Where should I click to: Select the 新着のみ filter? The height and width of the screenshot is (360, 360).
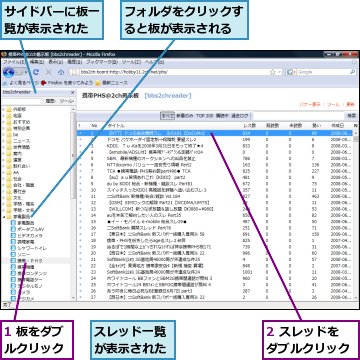coord(185,116)
